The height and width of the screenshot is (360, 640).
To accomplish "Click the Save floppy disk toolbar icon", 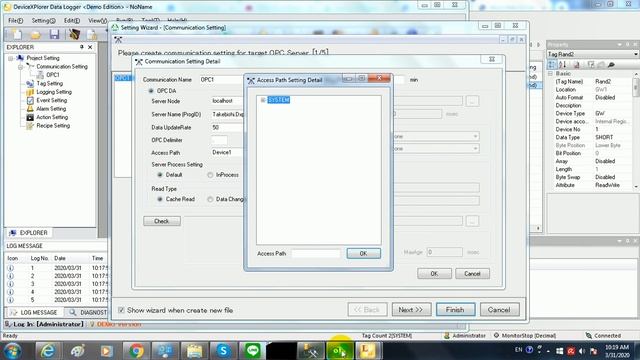I will click(54, 35).
